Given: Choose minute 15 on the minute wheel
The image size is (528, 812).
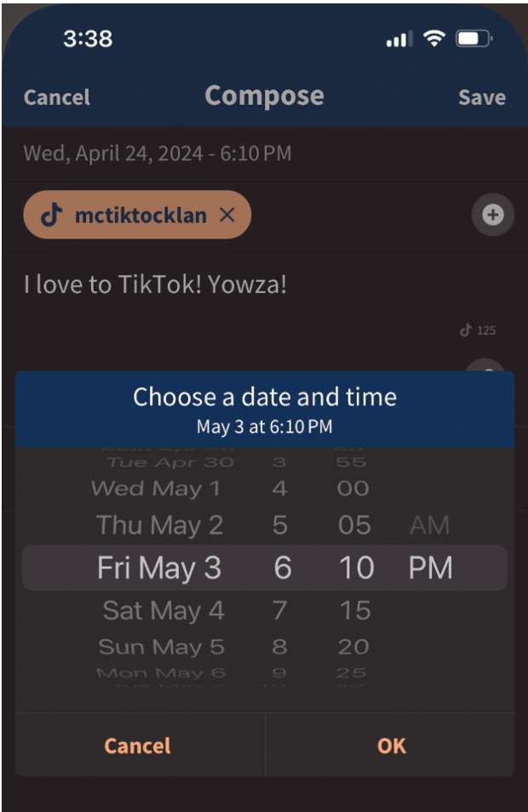Looking at the screenshot, I should [355, 610].
